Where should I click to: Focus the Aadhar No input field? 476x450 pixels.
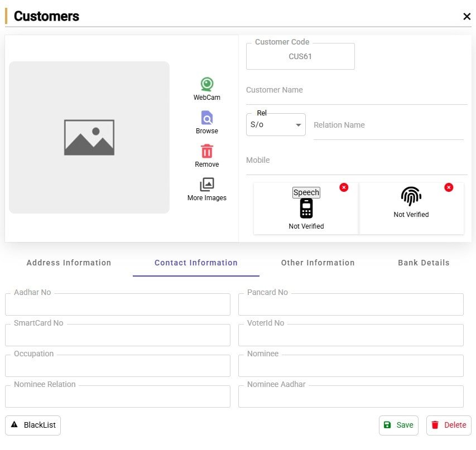(117, 305)
